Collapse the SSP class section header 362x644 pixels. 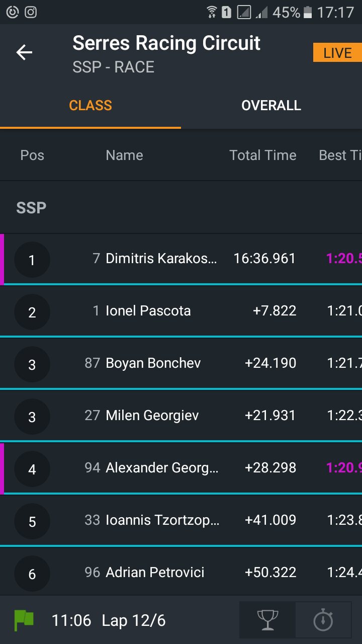click(x=31, y=208)
